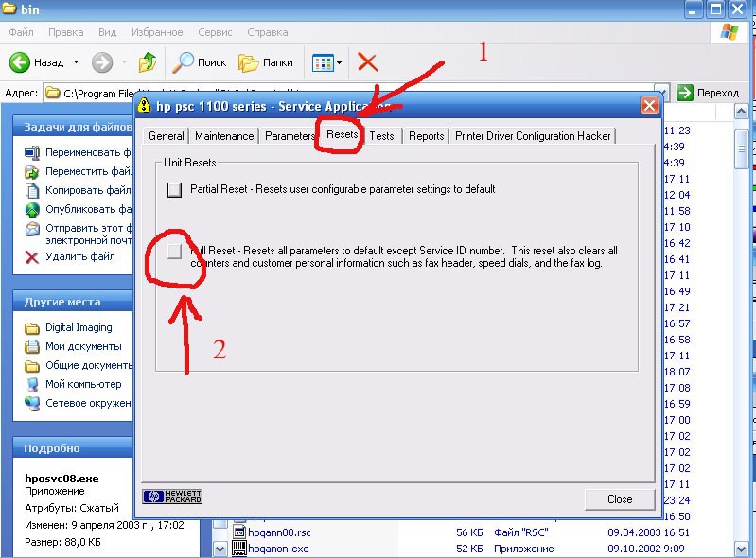Select the hpqanon.exe file name
The height and width of the screenshot is (558, 756).
(278, 549)
